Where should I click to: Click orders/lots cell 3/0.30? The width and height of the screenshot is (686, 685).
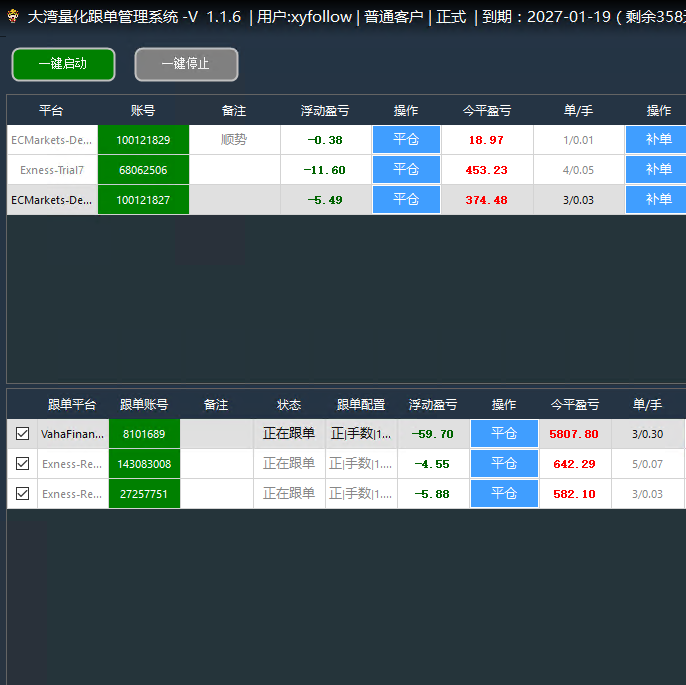(648, 434)
